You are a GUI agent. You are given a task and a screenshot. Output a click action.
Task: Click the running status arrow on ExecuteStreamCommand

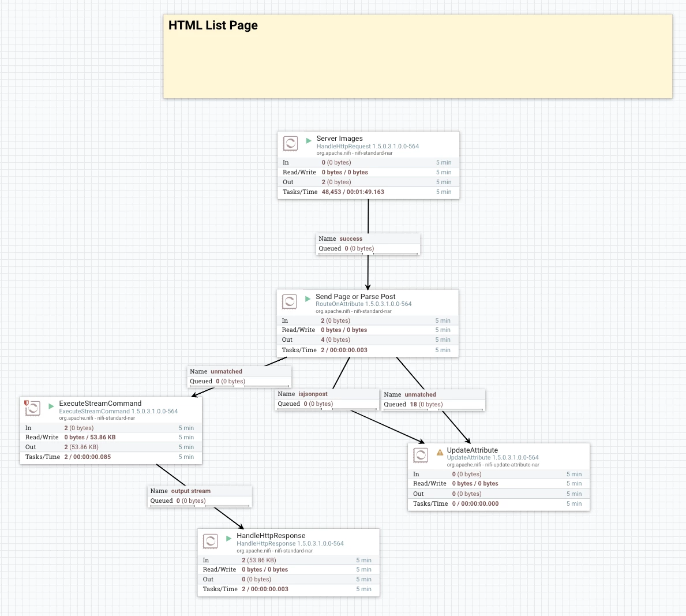51,406
